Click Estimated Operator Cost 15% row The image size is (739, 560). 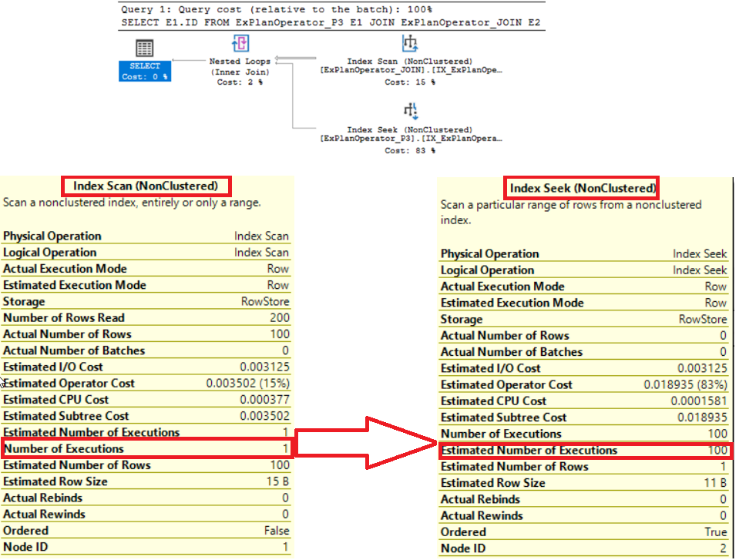[146, 383]
